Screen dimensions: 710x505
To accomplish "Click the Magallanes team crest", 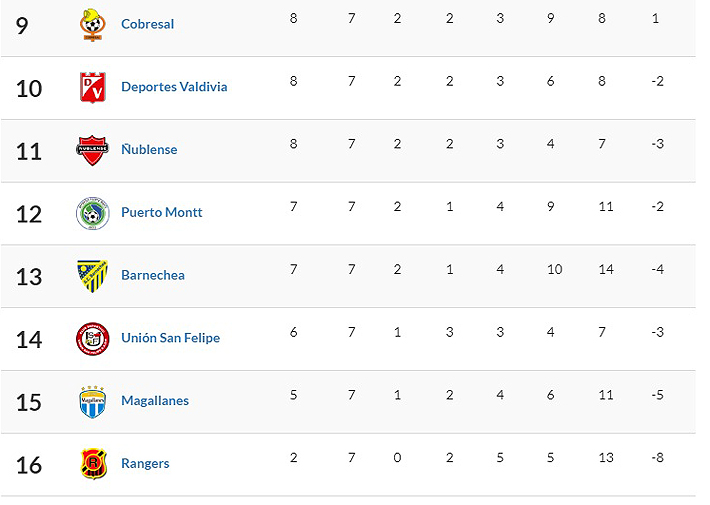I will coord(91,401).
